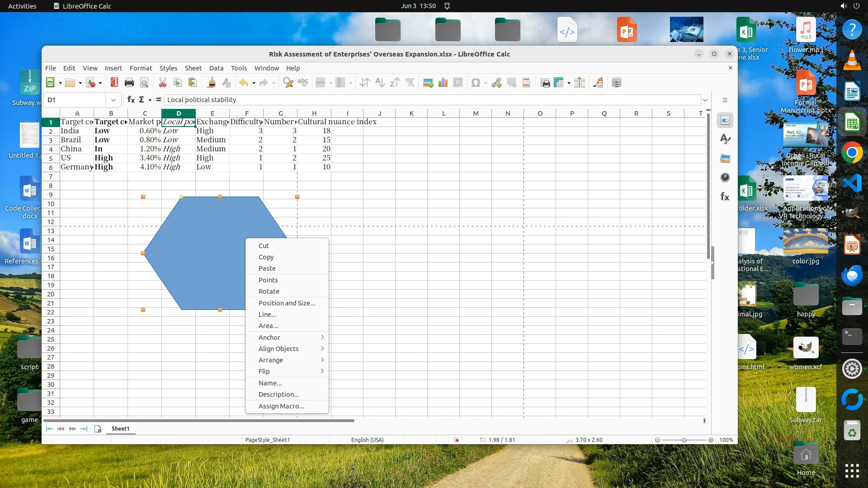Click the Export as PDF icon
This screenshot has width=868, height=488.
(114, 83)
